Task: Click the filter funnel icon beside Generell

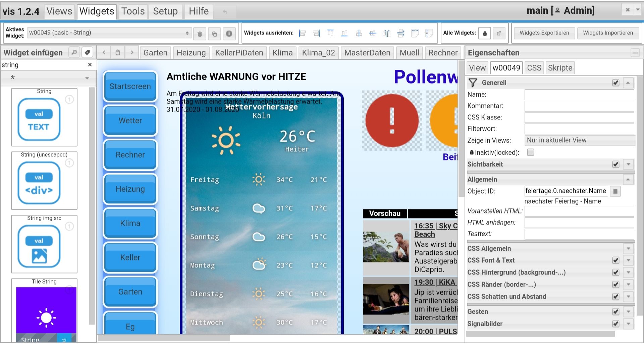Action: (x=473, y=83)
